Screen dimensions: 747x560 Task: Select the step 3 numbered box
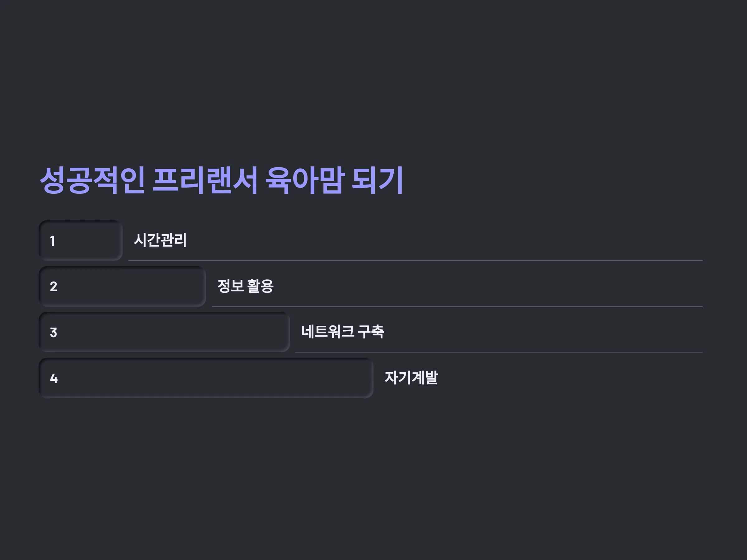click(x=164, y=332)
